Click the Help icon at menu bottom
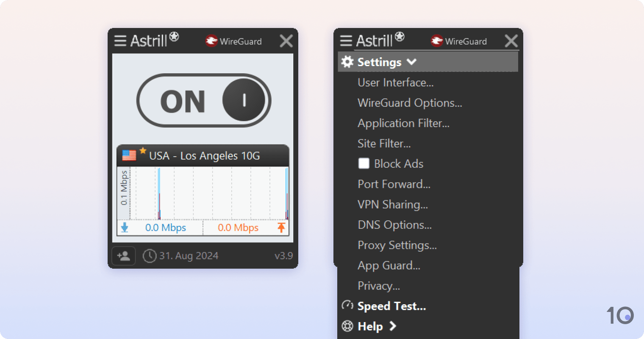Viewport: 644px width, 339px height. (347, 326)
